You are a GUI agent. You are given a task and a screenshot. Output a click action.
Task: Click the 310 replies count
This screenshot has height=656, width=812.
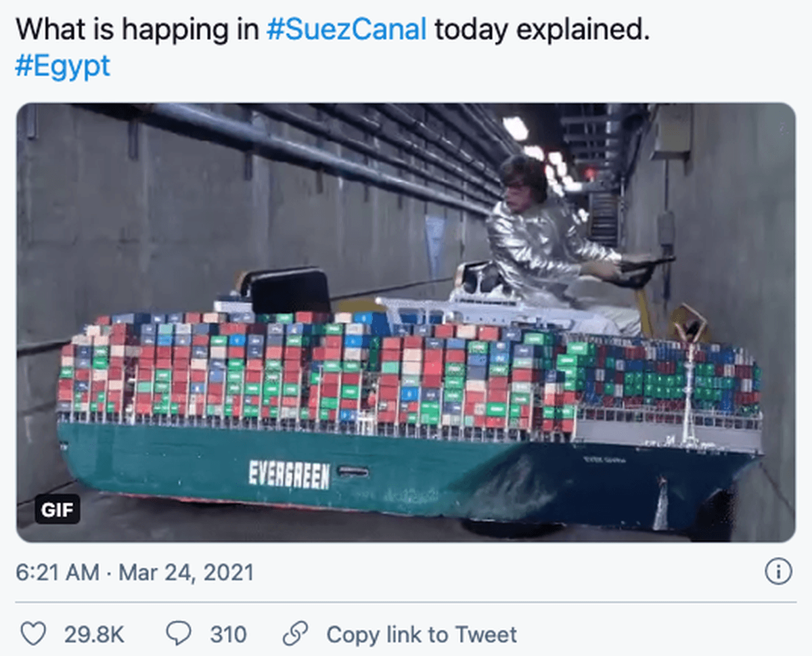(227, 634)
